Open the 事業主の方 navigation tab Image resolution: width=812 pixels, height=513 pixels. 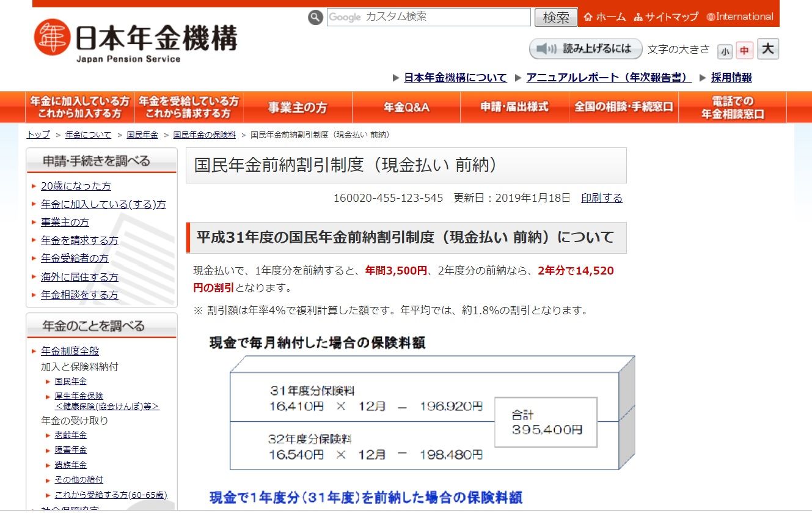click(298, 108)
